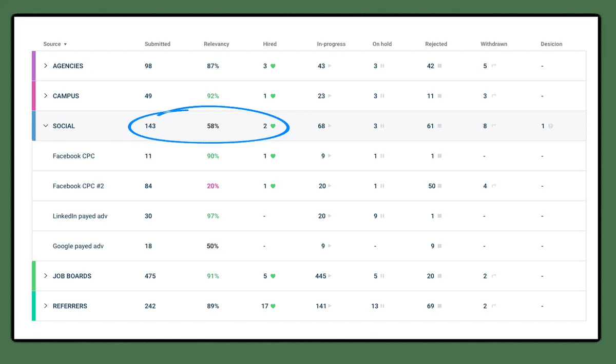
Task: Click the withdrawn arrow icon in JOB BOARDS row
Action: click(494, 276)
